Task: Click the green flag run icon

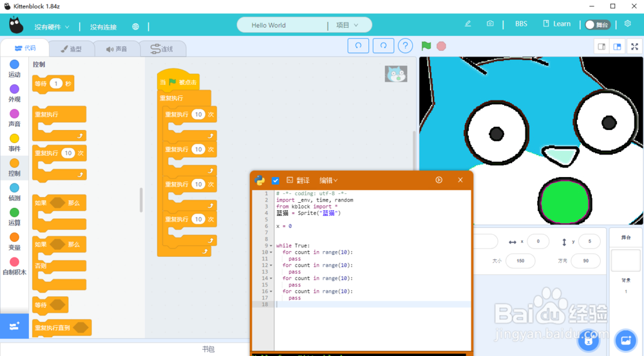Action: coord(426,46)
